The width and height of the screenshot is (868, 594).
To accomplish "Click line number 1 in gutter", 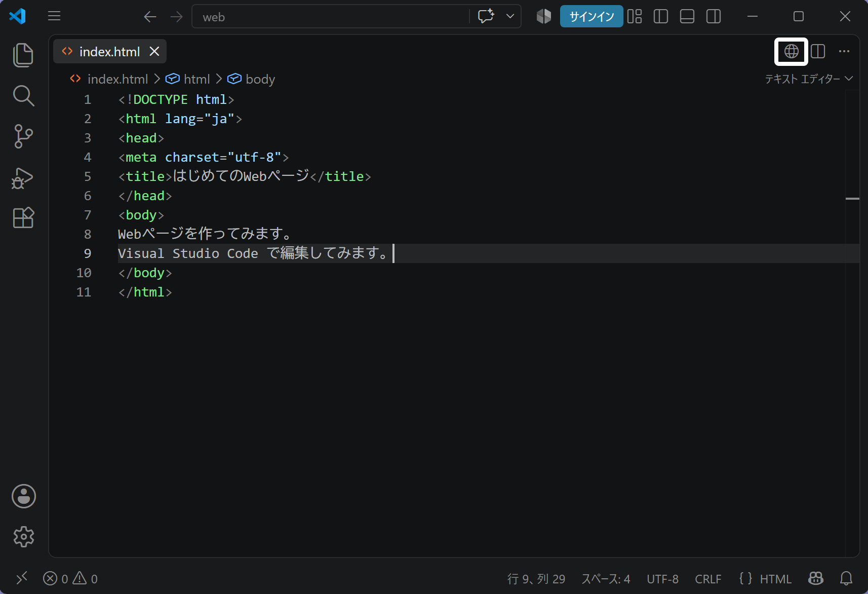I will coord(88,99).
